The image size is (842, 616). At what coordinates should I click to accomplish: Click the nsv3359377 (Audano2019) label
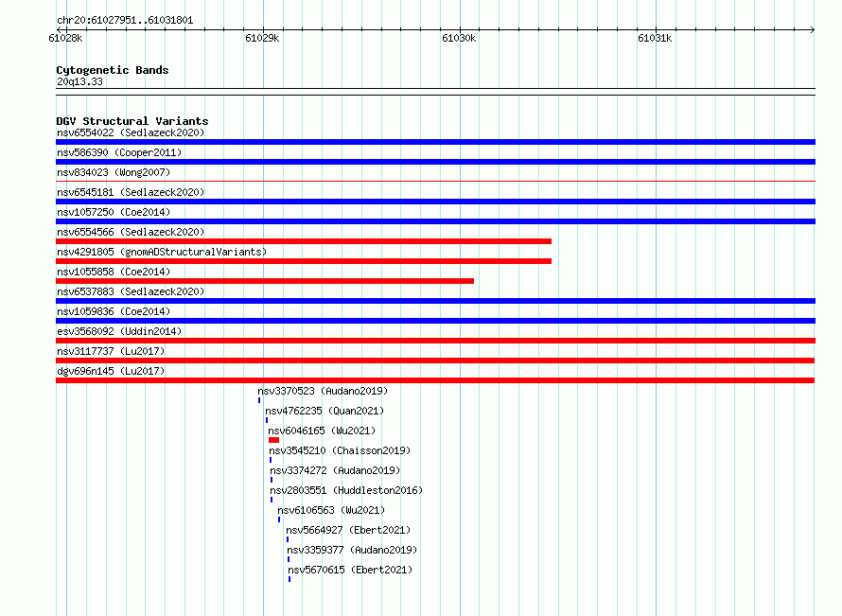352,550
